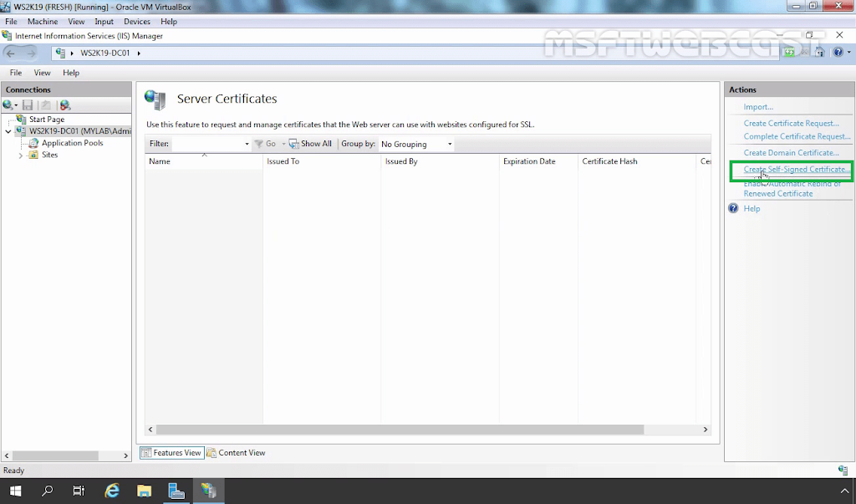Click the Back navigation arrow in IIS Manager
This screenshot has height=504, width=856.
coord(11,53)
